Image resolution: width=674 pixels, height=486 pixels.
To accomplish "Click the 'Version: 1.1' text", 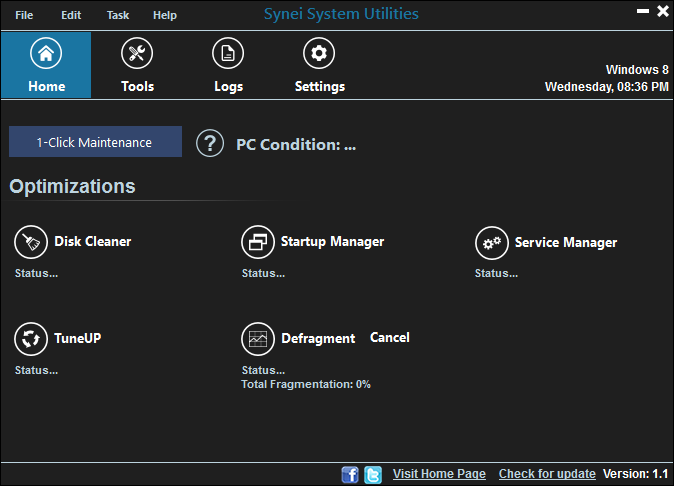I will click(635, 474).
